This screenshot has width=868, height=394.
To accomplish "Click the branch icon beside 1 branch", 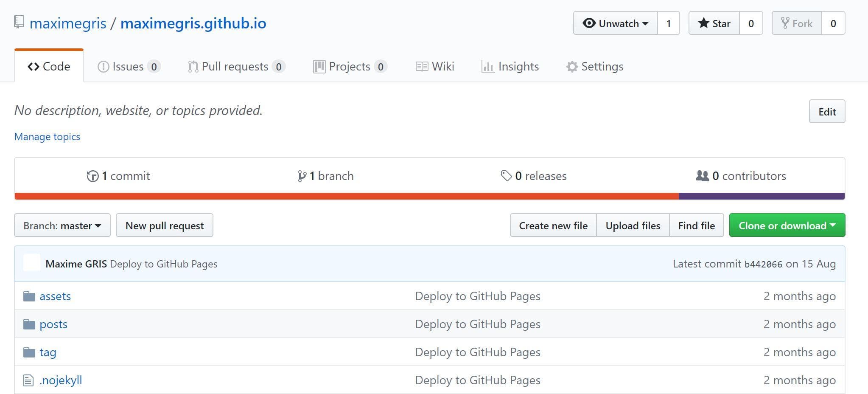I will click(302, 176).
